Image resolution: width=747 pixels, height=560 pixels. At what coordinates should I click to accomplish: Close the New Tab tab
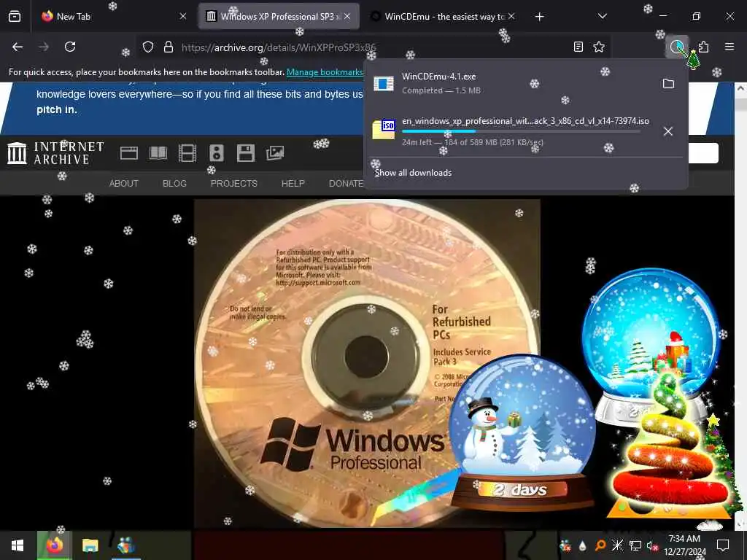(183, 17)
